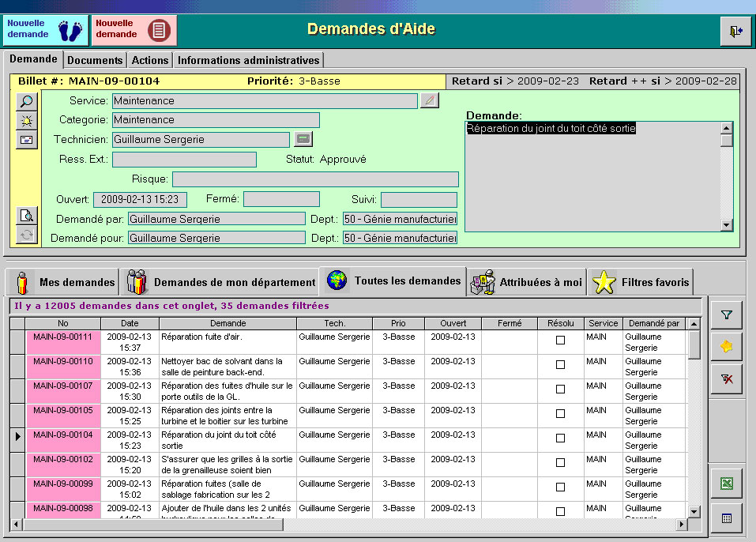The width and height of the screenshot is (756, 542).
Task: Click the Demandé par name field
Action: click(x=216, y=219)
